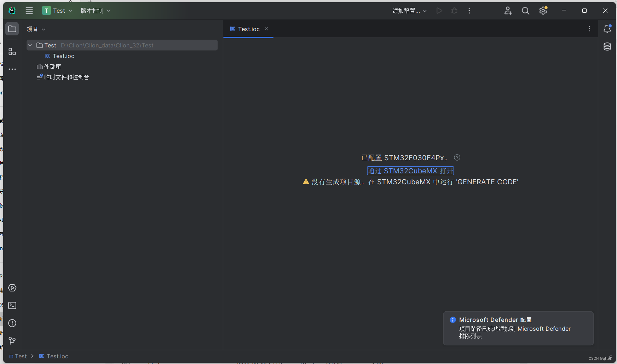617x364 pixels.
Task: Open the Structure tool window icon
Action: [12, 52]
